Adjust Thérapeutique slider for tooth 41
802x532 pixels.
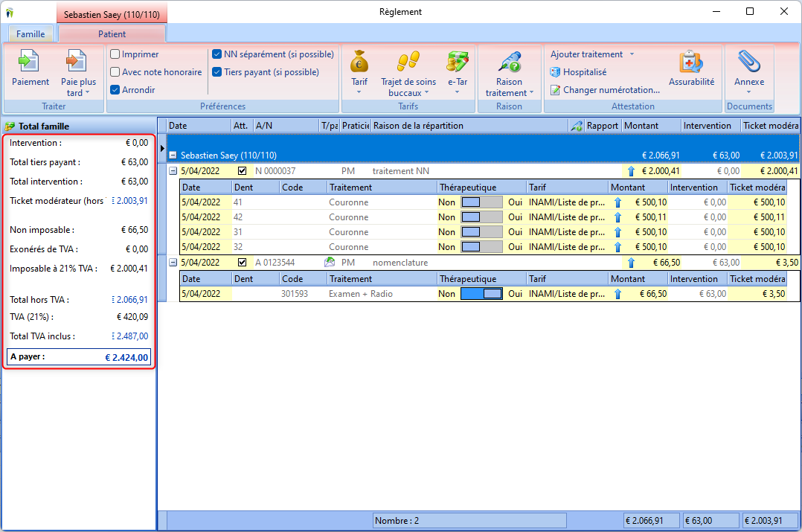481,202
